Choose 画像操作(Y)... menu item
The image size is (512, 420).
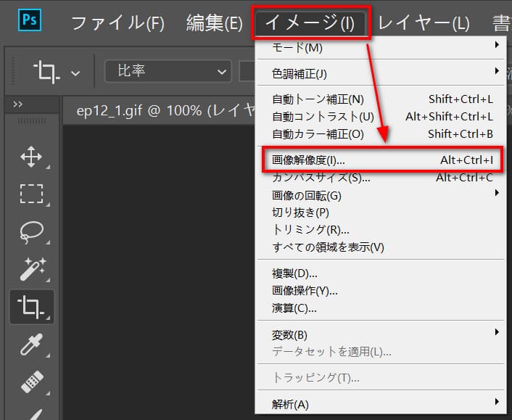pos(381,291)
